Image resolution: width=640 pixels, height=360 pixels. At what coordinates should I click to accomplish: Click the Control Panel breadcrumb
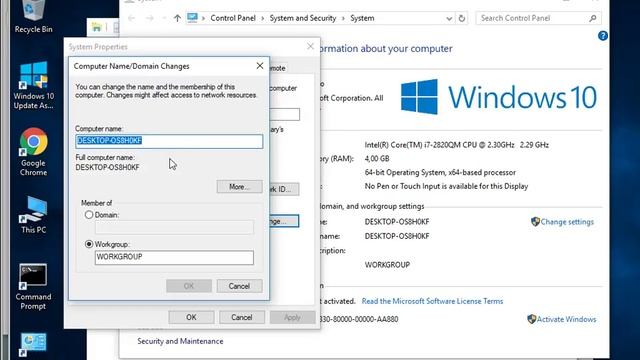pos(233,18)
